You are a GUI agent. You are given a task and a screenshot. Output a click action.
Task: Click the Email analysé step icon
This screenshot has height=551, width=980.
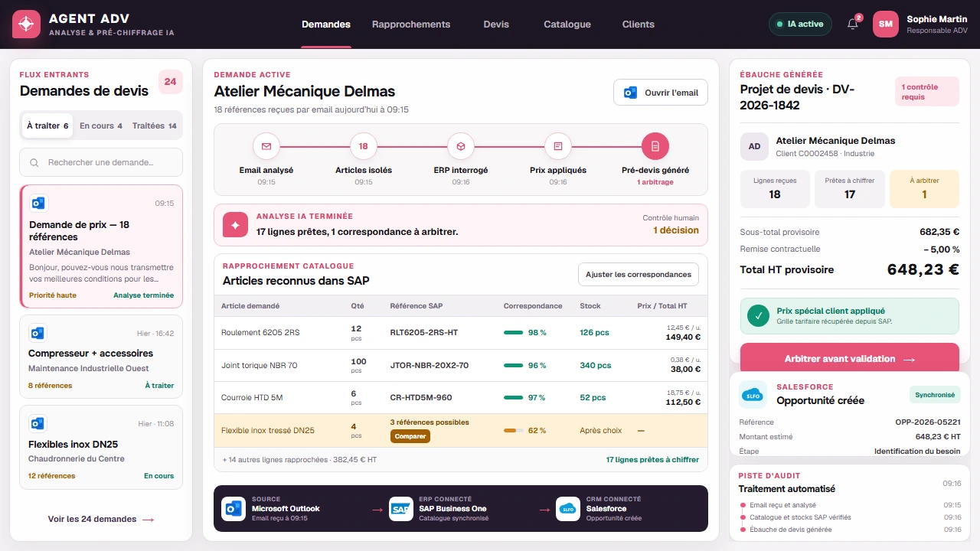point(266,145)
